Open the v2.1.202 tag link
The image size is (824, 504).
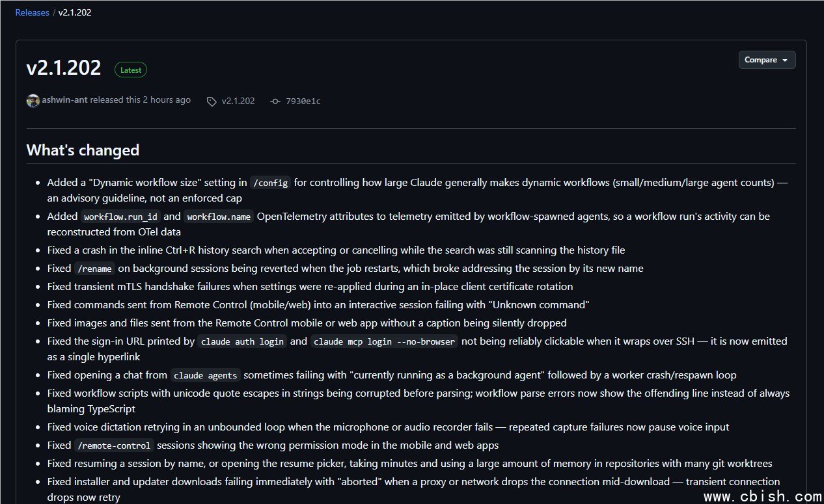(238, 101)
